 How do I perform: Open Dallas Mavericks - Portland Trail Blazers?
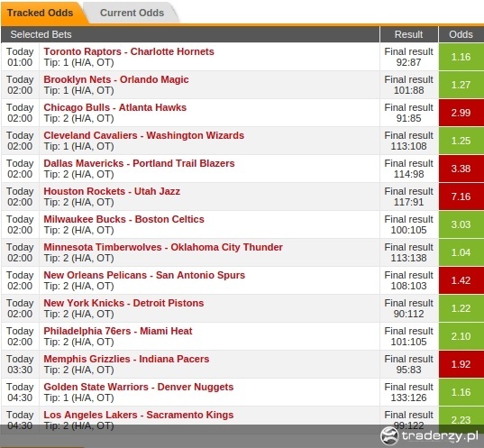point(139,163)
